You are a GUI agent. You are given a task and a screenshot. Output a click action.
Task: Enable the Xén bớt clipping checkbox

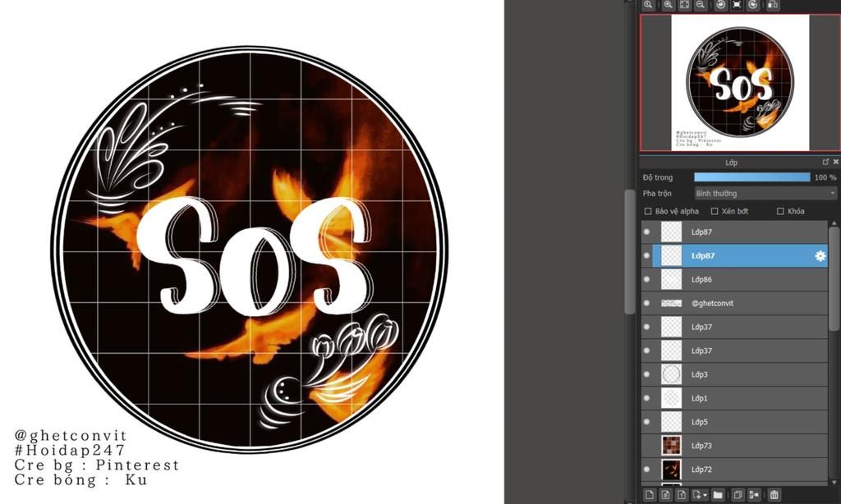pos(715,211)
